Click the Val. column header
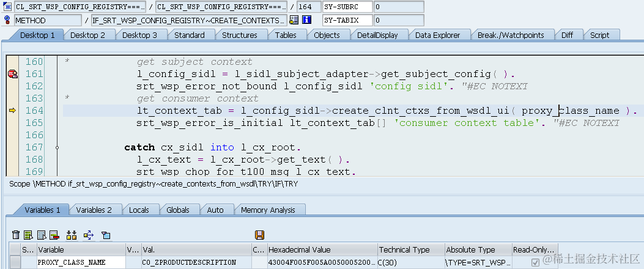This screenshot has width=644, height=269. point(196,249)
